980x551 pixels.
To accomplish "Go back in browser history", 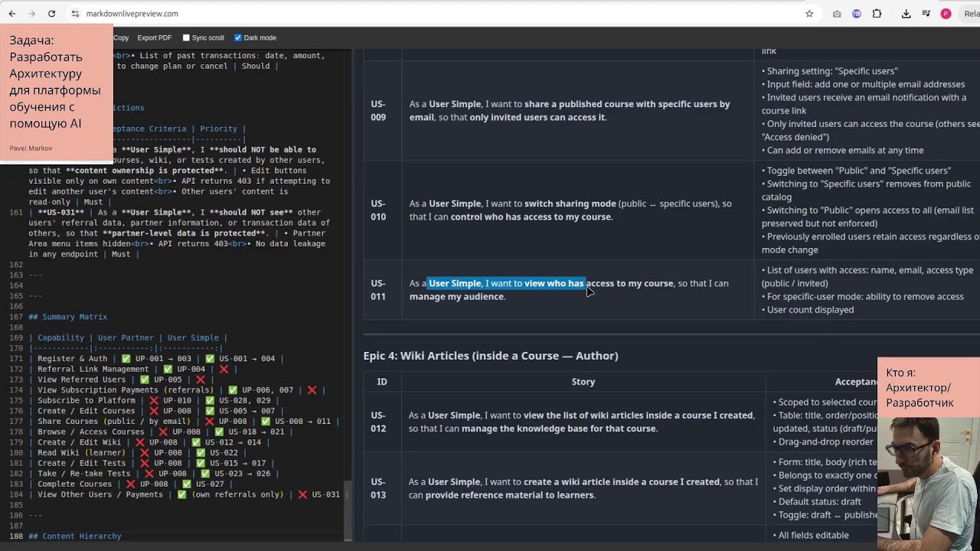I will click(12, 14).
